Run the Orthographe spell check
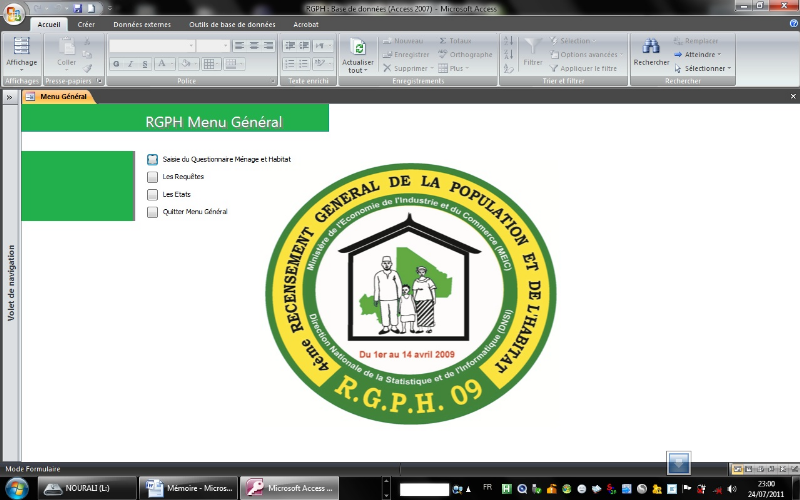This screenshot has height=500, width=800. 465,55
